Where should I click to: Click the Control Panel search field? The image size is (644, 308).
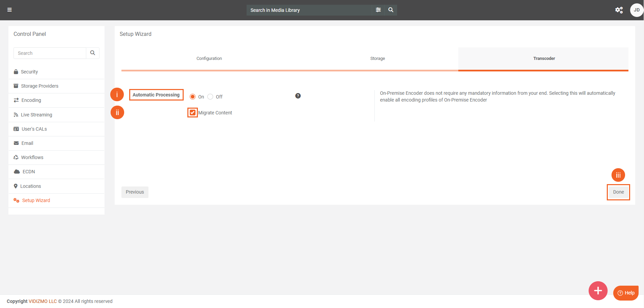click(x=50, y=53)
